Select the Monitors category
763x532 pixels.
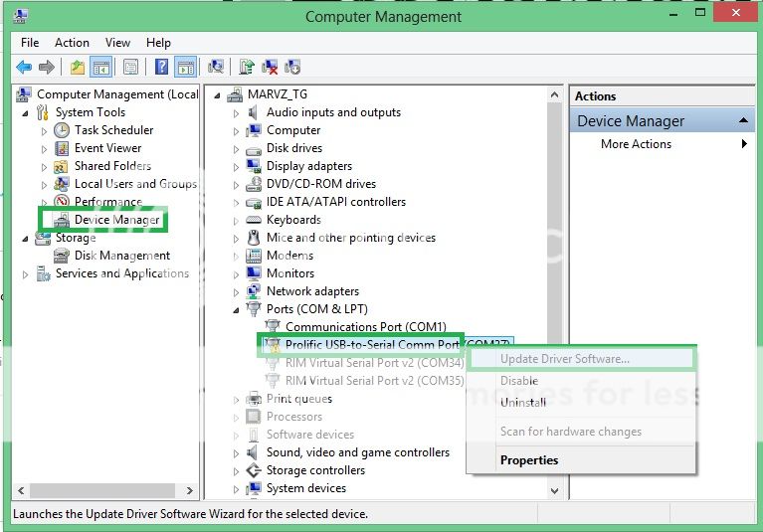click(290, 273)
